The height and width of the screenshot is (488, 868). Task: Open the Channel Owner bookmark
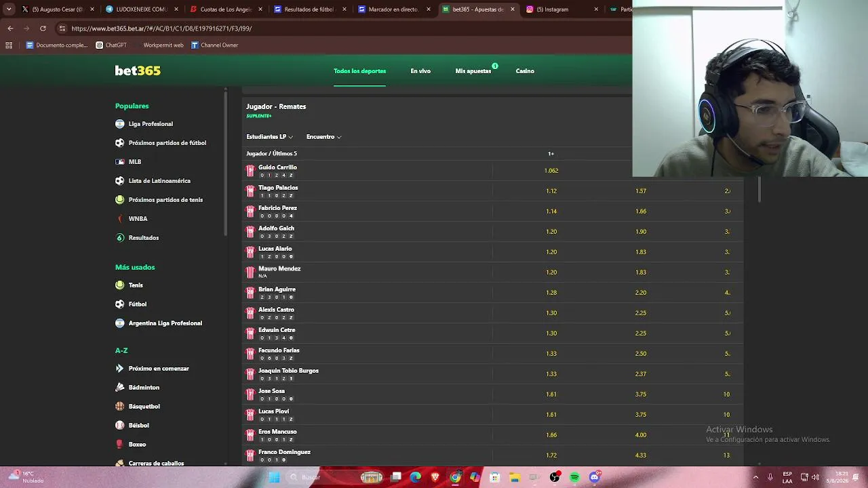[x=214, y=45]
